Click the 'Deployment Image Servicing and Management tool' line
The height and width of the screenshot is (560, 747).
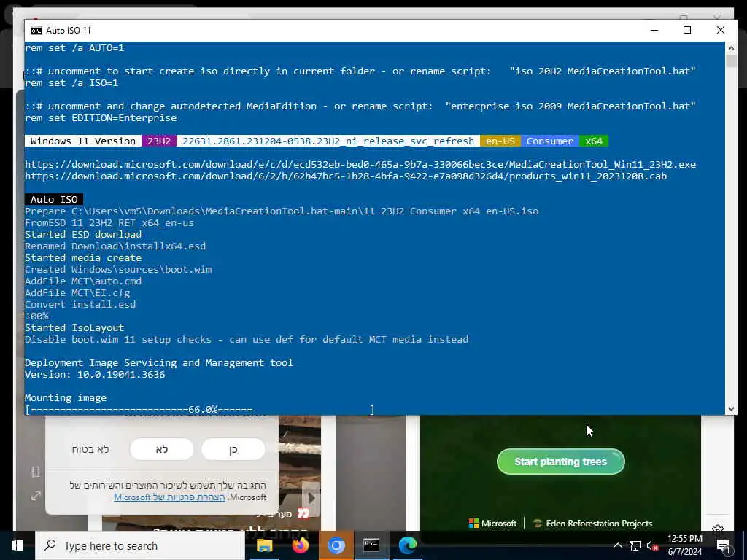coord(158,363)
